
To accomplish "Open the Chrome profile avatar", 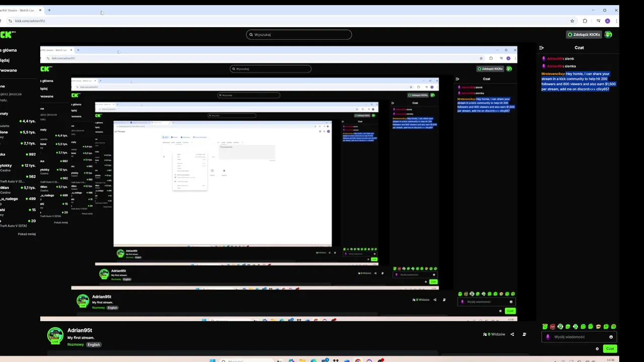I will tap(608, 21).
